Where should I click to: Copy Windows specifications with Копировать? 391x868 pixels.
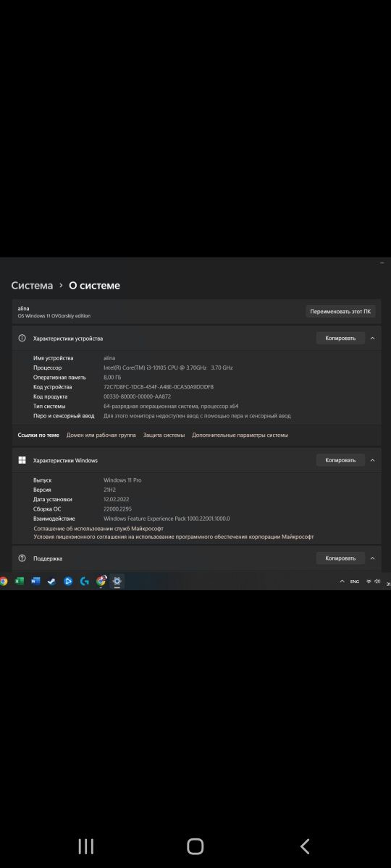tap(340, 460)
